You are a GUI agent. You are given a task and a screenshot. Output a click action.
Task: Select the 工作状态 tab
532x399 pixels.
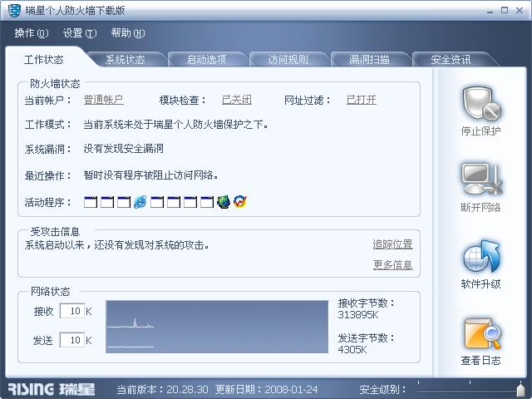pos(44,60)
